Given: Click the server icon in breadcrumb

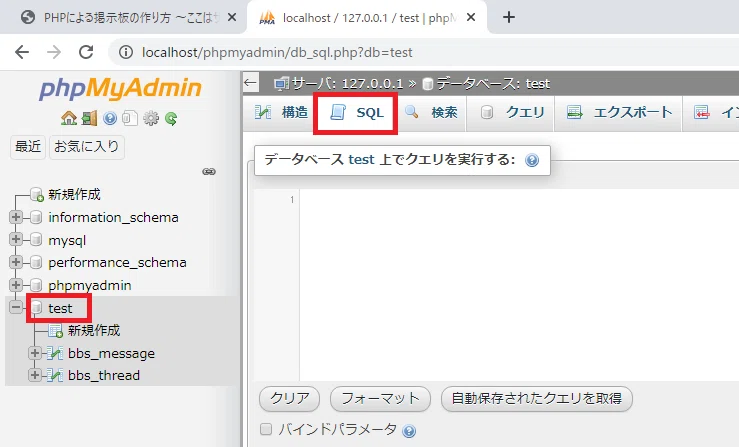Looking at the screenshot, I should pyautogui.click(x=281, y=84).
